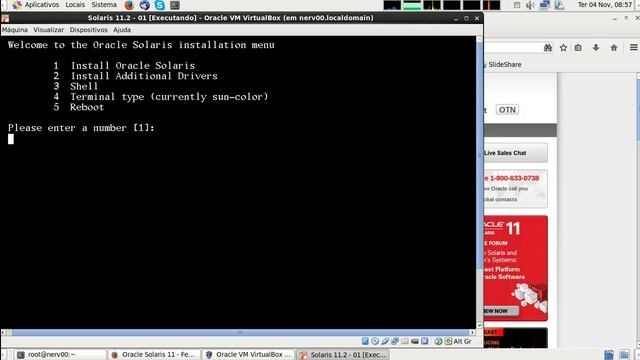Click second workspace switcher in bottom panel

pyautogui.click(x=624, y=355)
